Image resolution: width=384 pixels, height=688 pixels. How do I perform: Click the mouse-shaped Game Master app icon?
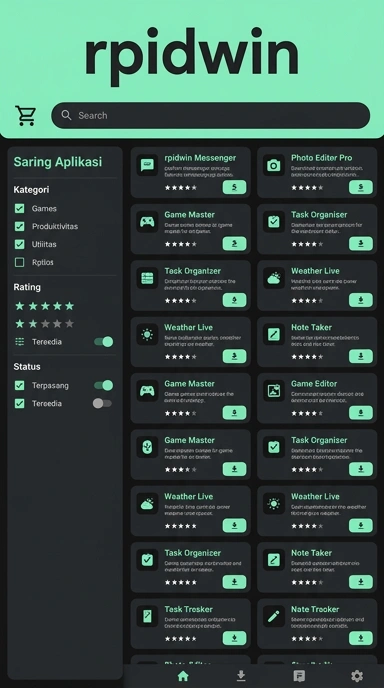pyautogui.click(x=147, y=447)
